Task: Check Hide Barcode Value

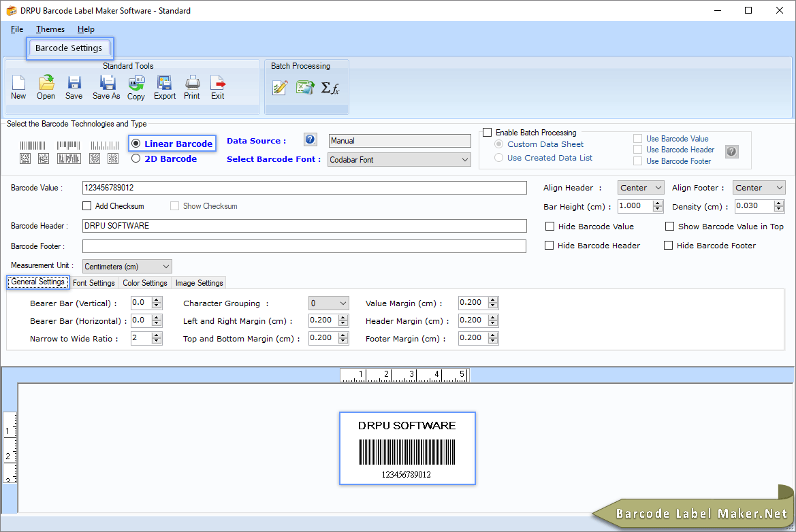Action: (x=550, y=226)
